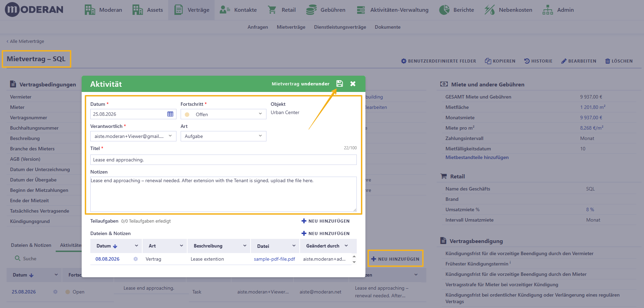
Task: Open the Dokumente sub-tab
Action: [x=388, y=27]
